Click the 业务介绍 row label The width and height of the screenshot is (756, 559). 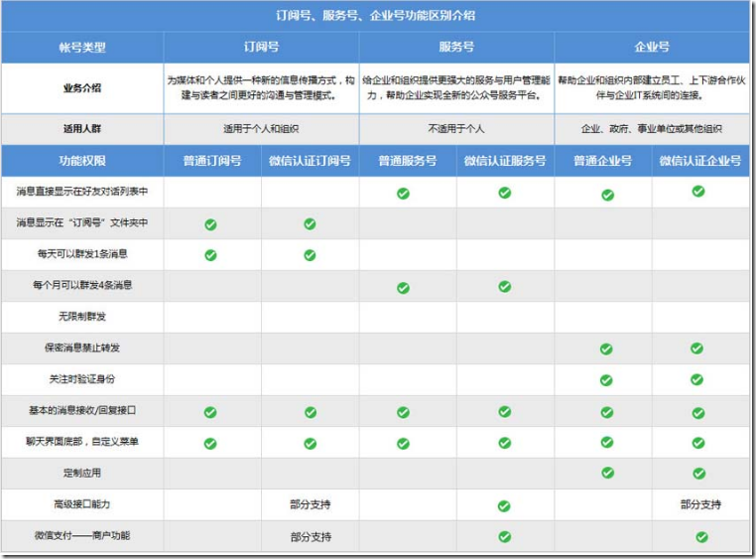(x=82, y=88)
